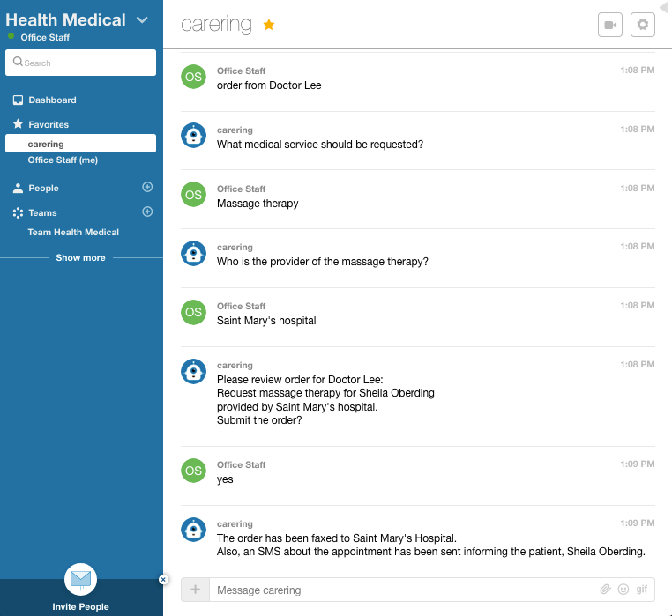
Task: Open the Favorites section
Action: point(49,124)
